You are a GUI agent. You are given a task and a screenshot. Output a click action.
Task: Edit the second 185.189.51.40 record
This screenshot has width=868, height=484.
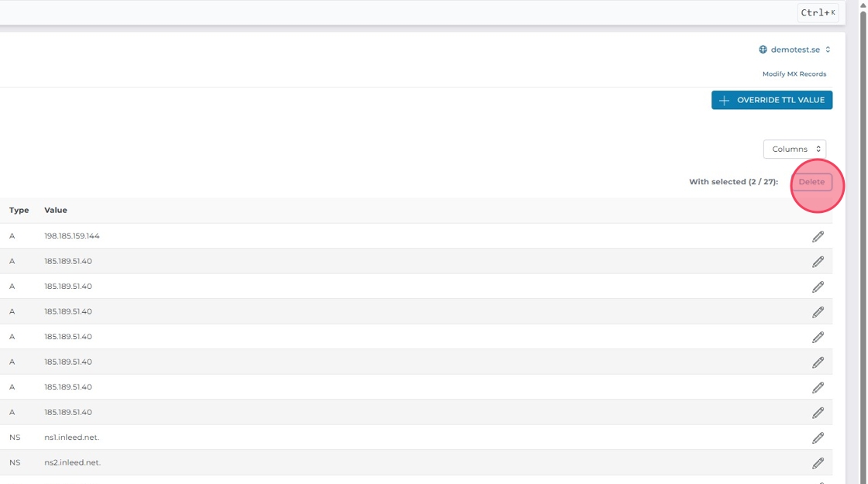818,287
